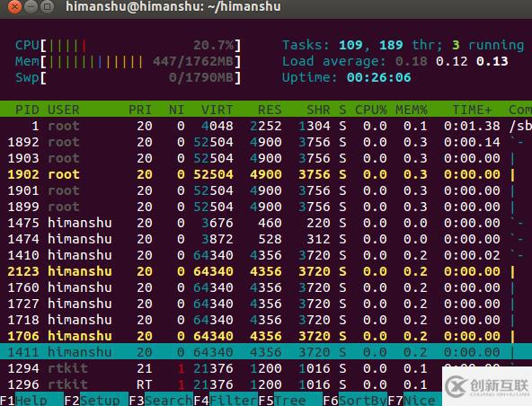Click the red window close button
532x406 pixels.
tap(14, 6)
